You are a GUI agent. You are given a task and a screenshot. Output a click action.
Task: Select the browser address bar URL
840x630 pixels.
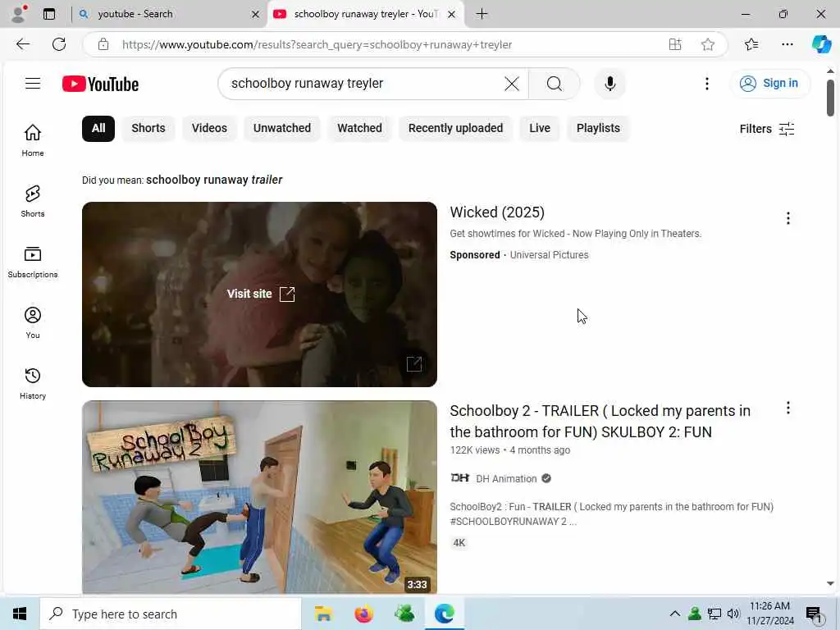pos(317,44)
